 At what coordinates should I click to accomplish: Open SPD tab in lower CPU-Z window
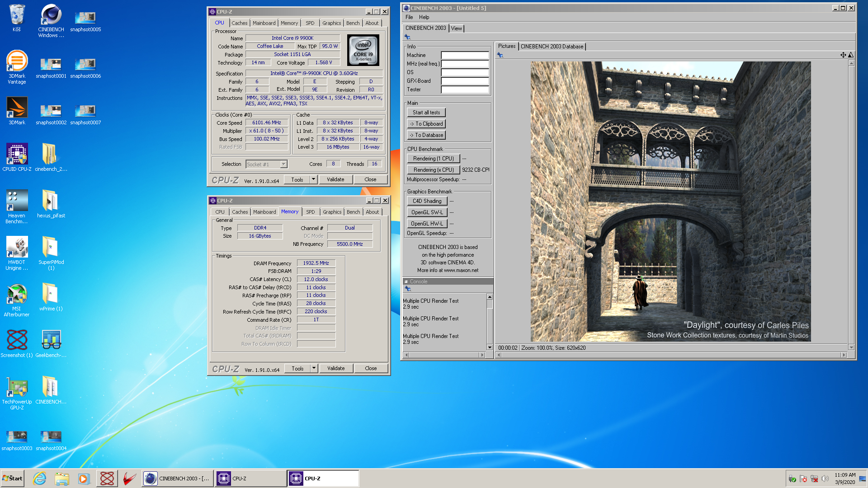point(310,212)
